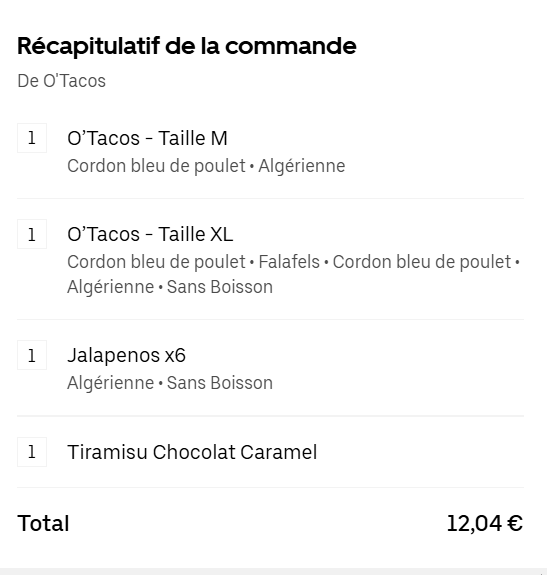Click the De O'Tacos restaurant name

point(62,81)
